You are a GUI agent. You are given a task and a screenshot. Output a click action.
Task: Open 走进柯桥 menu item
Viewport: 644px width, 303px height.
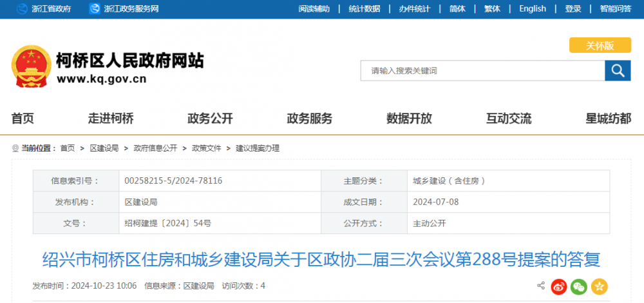[111, 119]
